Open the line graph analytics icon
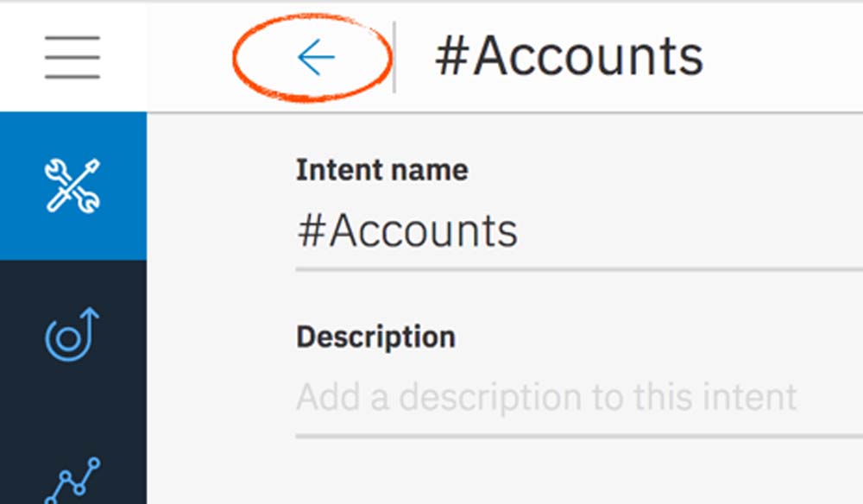 coord(72,480)
